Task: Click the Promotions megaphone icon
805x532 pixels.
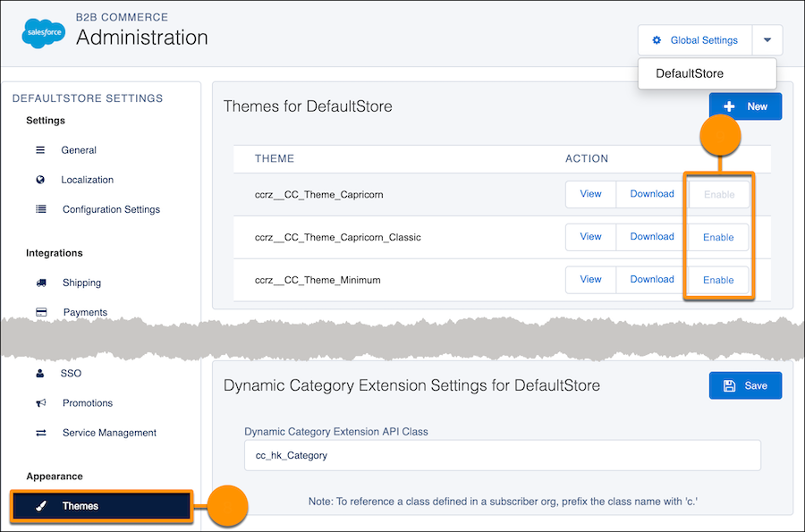Action: tap(40, 402)
